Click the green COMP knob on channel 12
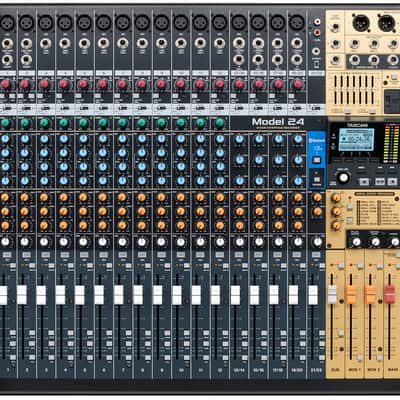The height and width of the screenshot is (400, 400). [219, 123]
